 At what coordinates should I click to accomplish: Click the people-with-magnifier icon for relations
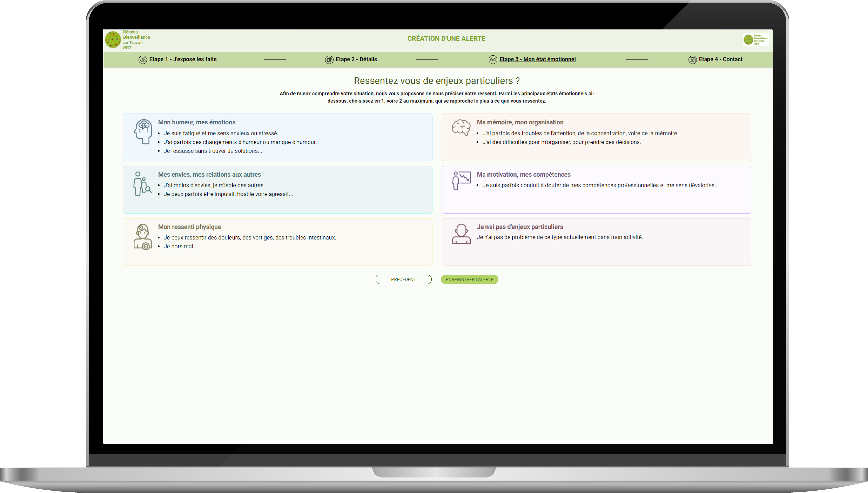(142, 184)
